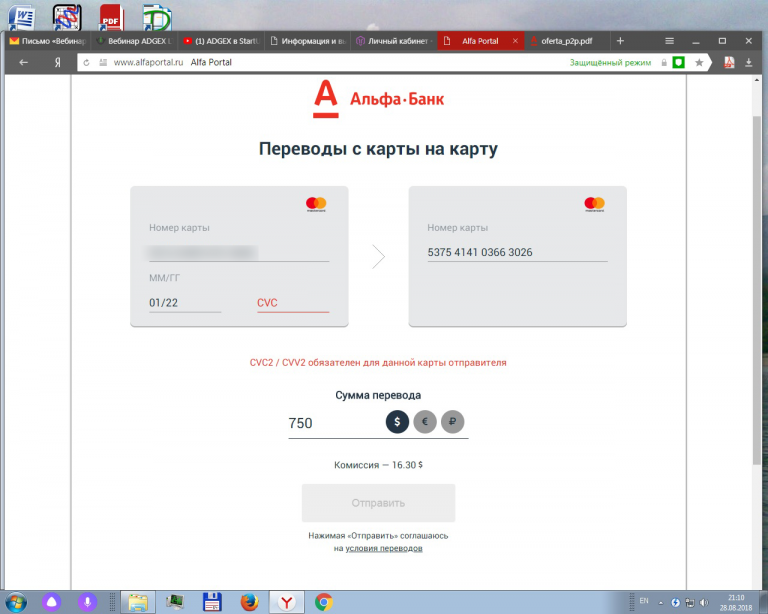
Task: Click the EN language indicator
Action: click(x=644, y=601)
